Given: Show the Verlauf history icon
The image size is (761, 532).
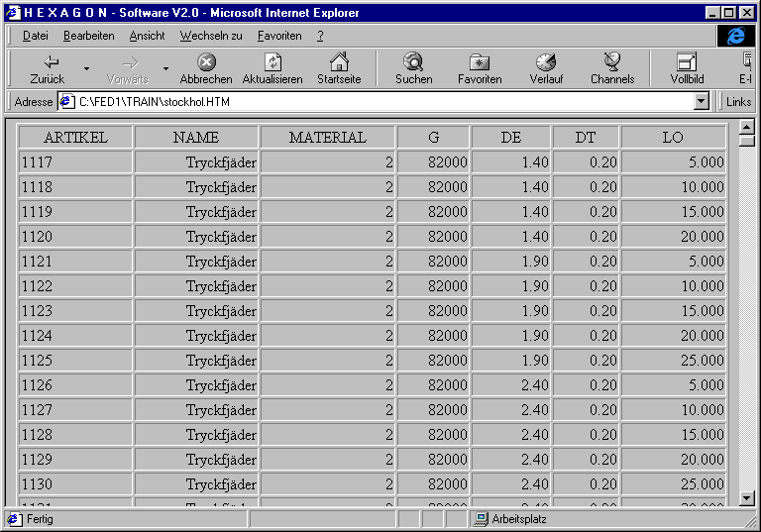Looking at the screenshot, I should point(546,62).
